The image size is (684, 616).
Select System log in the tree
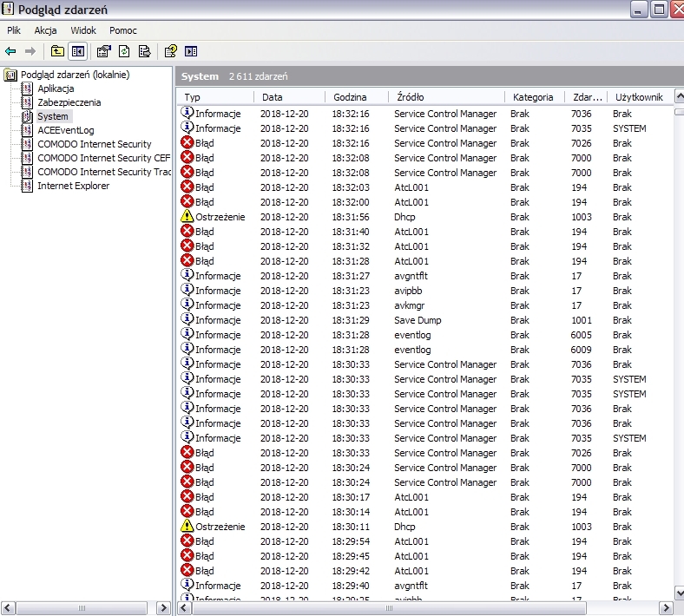pos(53,116)
